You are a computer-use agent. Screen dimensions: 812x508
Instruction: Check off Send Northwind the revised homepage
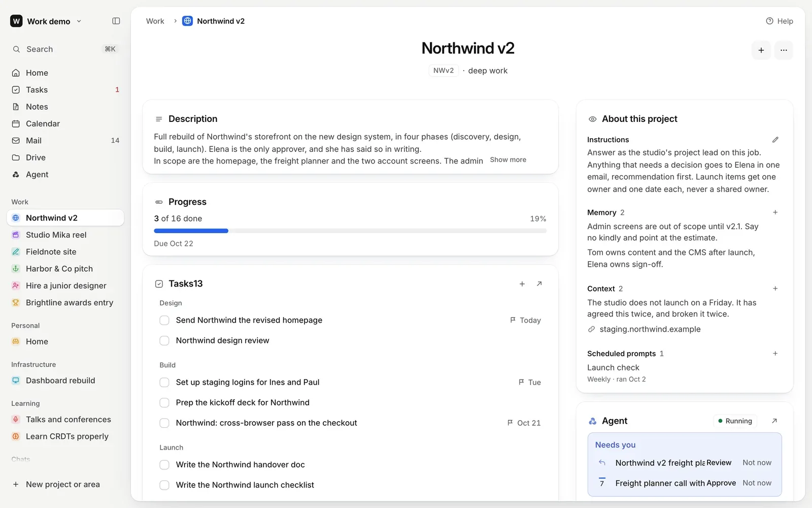click(164, 320)
